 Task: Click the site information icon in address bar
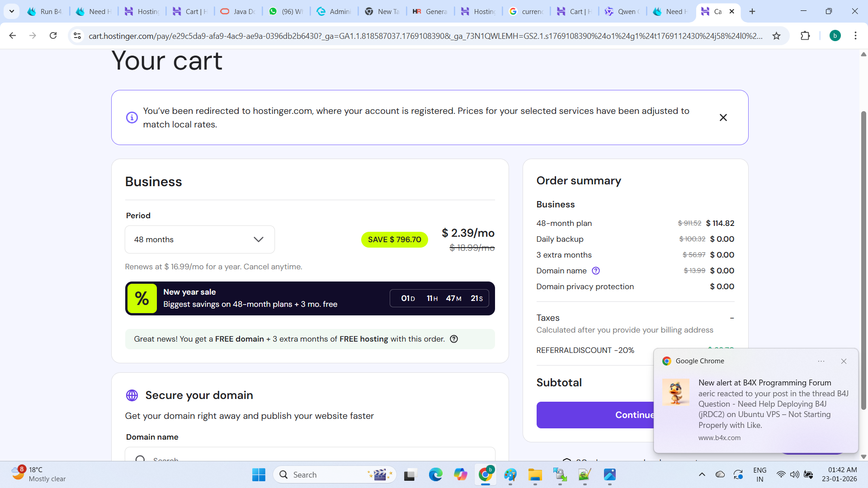[x=77, y=36]
